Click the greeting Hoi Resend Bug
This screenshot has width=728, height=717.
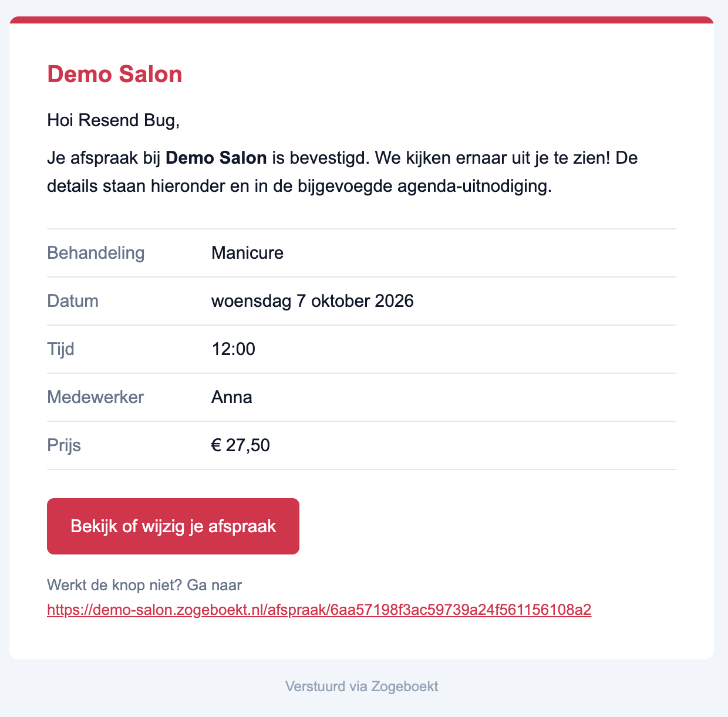tap(113, 120)
